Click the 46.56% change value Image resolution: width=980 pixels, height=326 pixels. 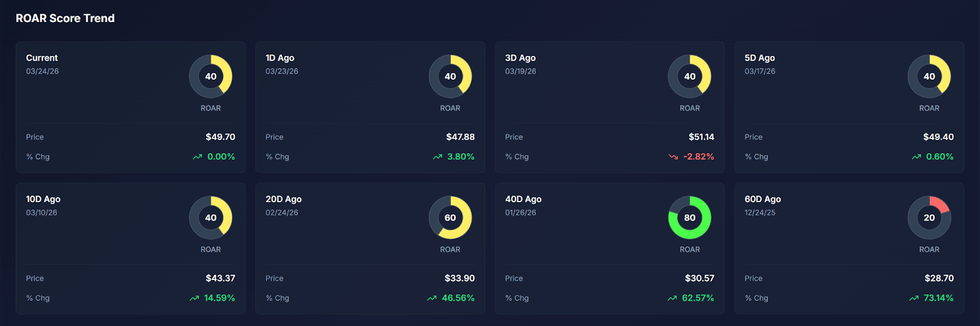click(458, 298)
